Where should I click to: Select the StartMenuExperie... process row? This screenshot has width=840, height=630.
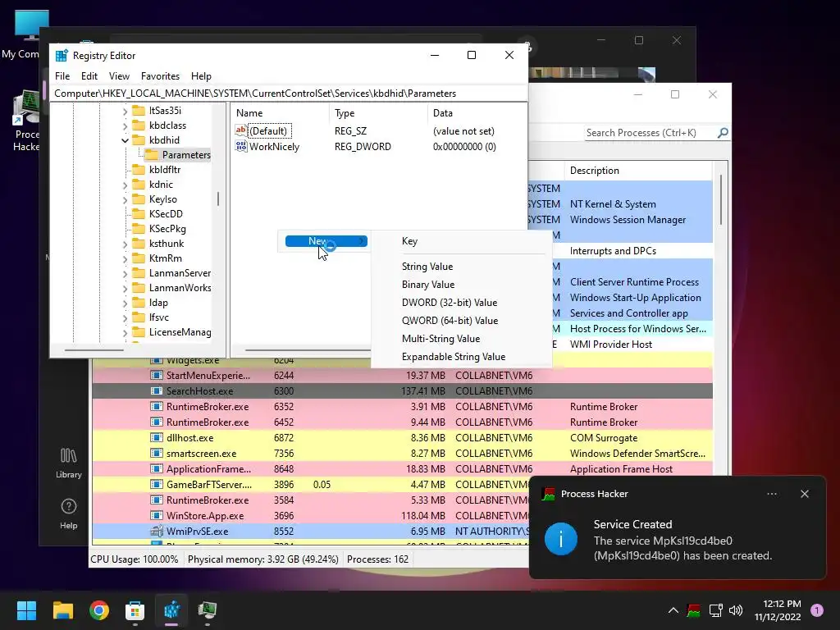click(402, 376)
